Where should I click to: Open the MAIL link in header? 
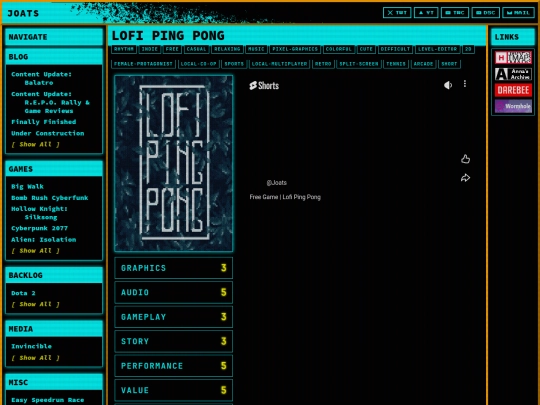[518, 13]
